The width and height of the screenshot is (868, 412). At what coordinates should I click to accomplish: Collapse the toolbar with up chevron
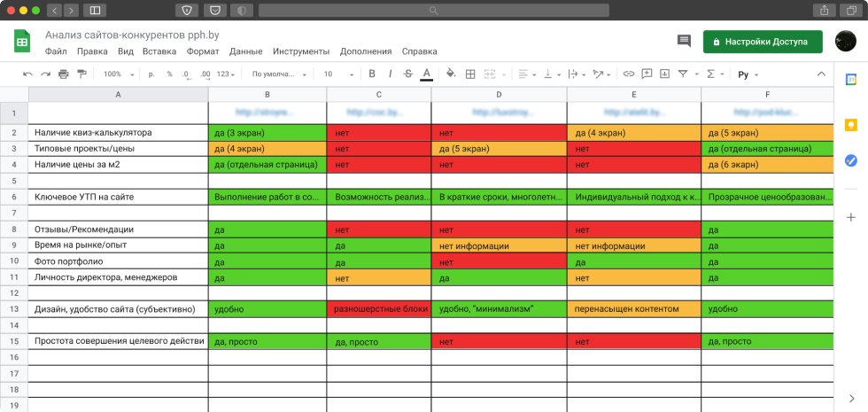(822, 74)
